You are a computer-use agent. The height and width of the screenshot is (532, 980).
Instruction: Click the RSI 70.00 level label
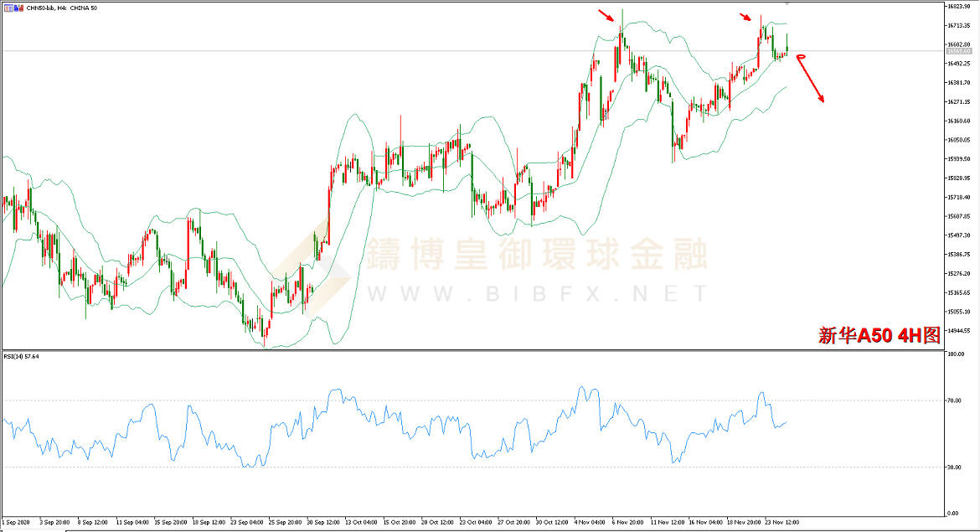953,400
